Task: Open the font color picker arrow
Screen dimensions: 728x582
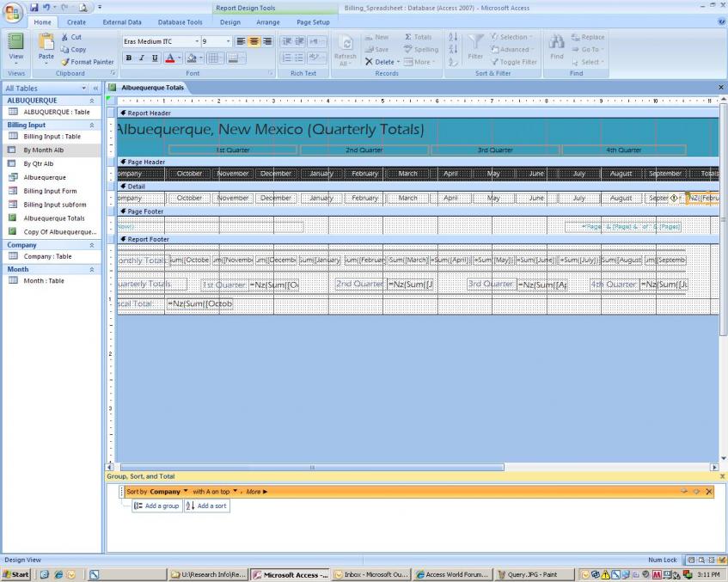Action: pos(179,58)
